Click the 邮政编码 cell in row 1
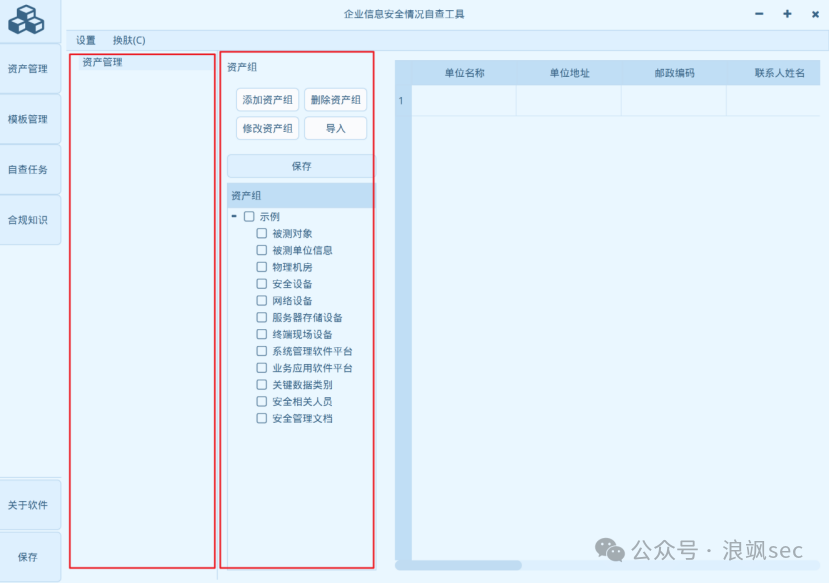Screen dimensions: 829x583 point(674,100)
